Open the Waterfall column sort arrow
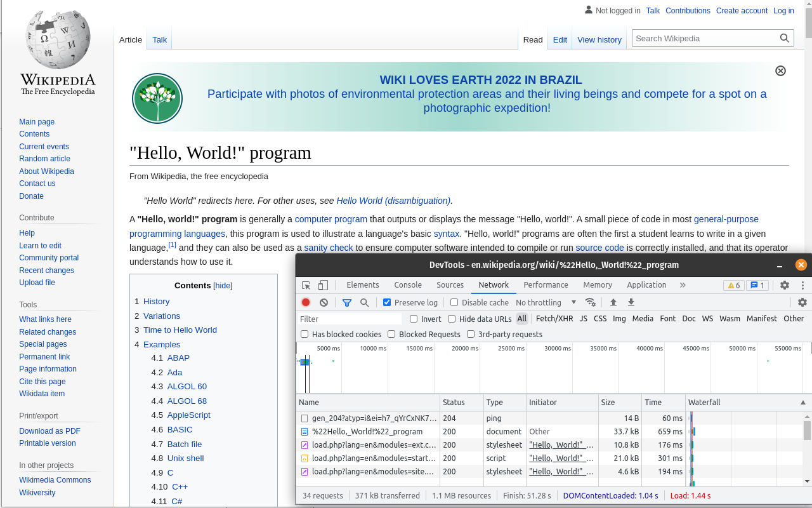 pos(802,403)
